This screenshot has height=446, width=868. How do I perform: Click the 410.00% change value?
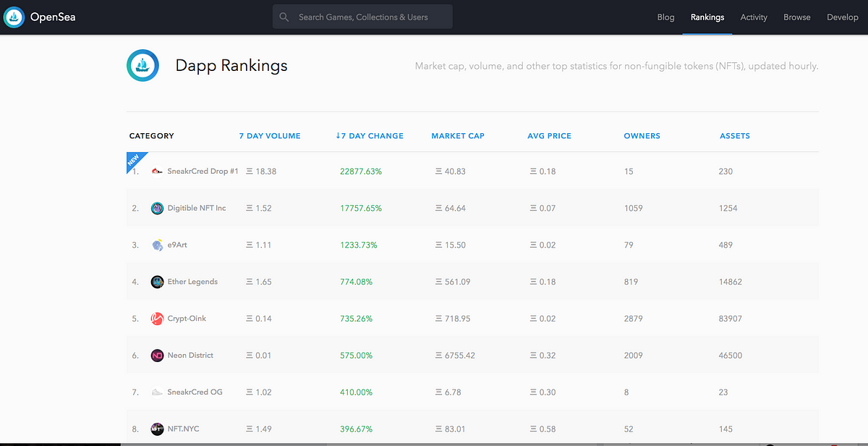[357, 392]
